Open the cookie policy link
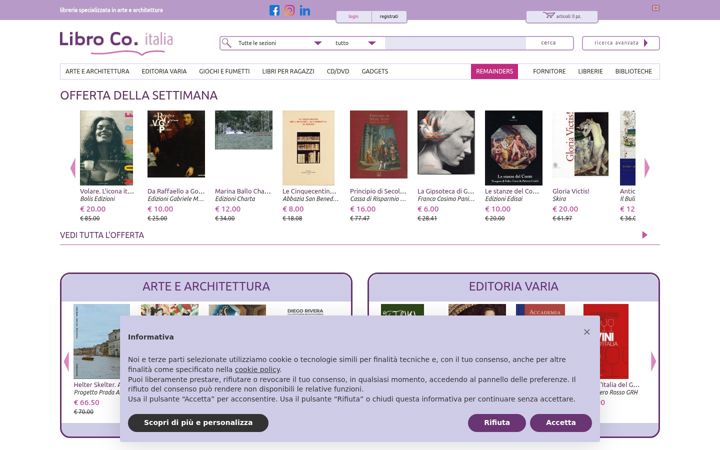Viewport: 720px width, 450px height. (x=257, y=369)
